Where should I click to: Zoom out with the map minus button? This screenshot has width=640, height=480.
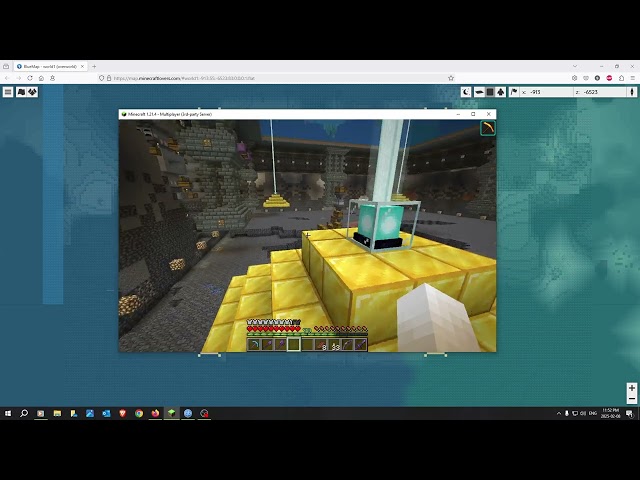631,399
